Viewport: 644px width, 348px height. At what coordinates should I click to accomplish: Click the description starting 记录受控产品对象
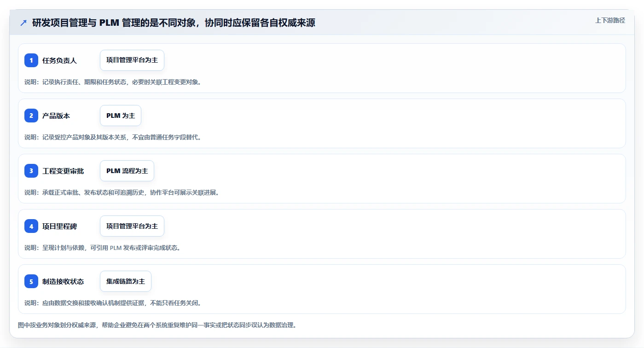click(x=113, y=137)
